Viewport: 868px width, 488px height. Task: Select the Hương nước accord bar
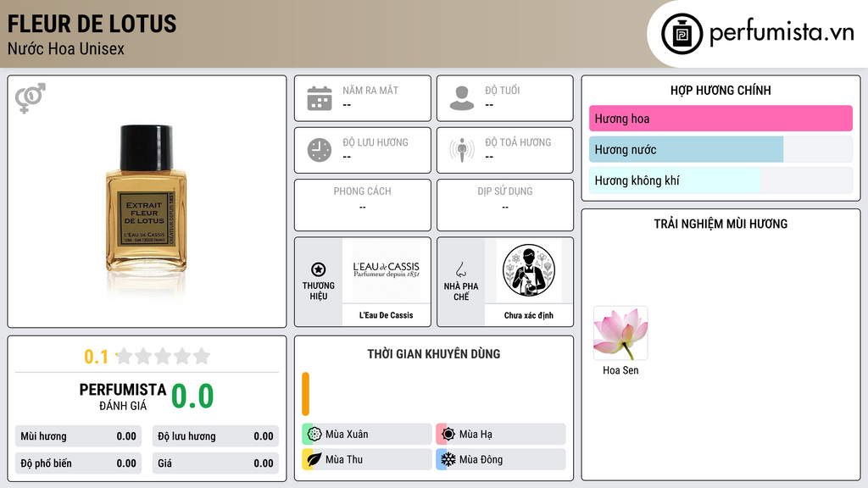721,149
